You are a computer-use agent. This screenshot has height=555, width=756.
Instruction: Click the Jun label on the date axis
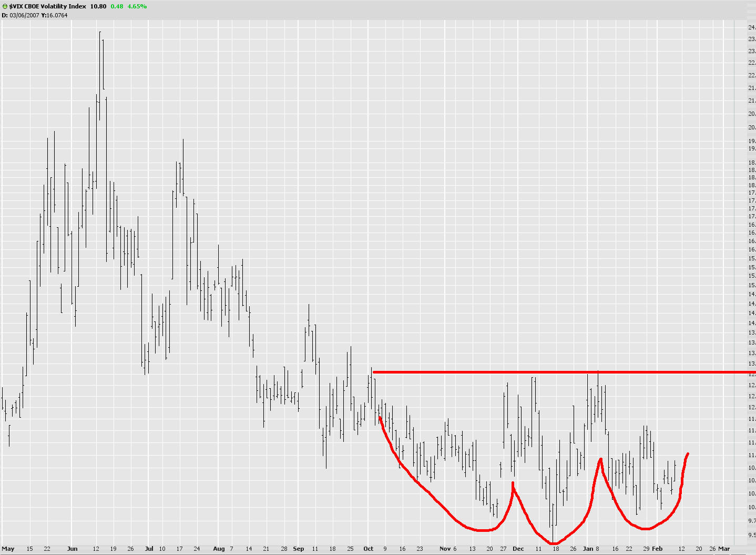coord(72,549)
